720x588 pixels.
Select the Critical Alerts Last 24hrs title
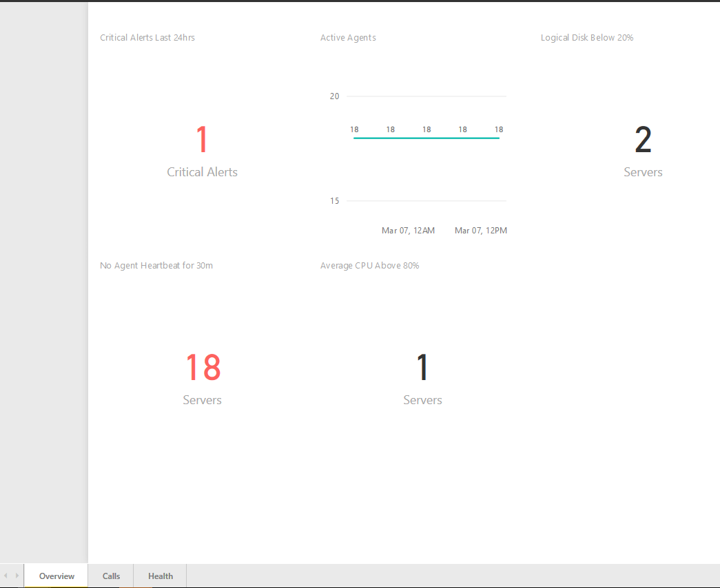point(147,38)
